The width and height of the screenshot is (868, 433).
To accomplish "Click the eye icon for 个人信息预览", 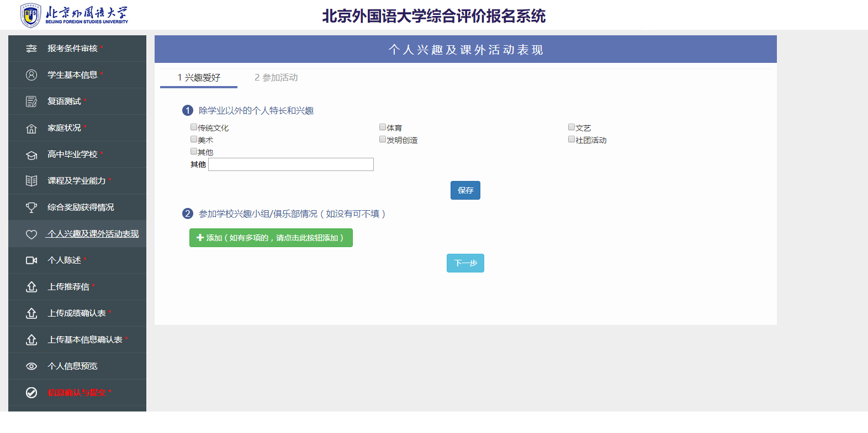I will (x=31, y=366).
